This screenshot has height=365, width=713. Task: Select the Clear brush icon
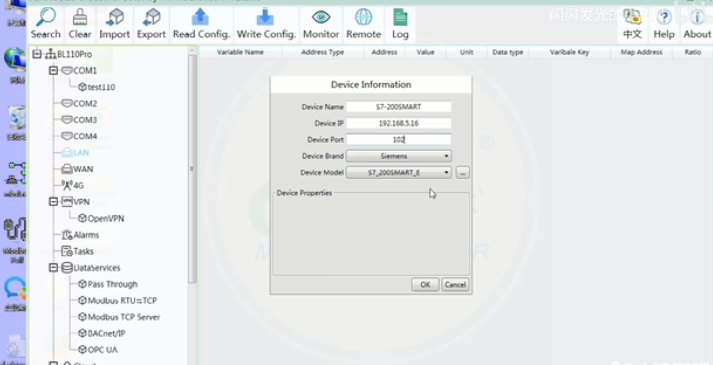[x=80, y=18]
